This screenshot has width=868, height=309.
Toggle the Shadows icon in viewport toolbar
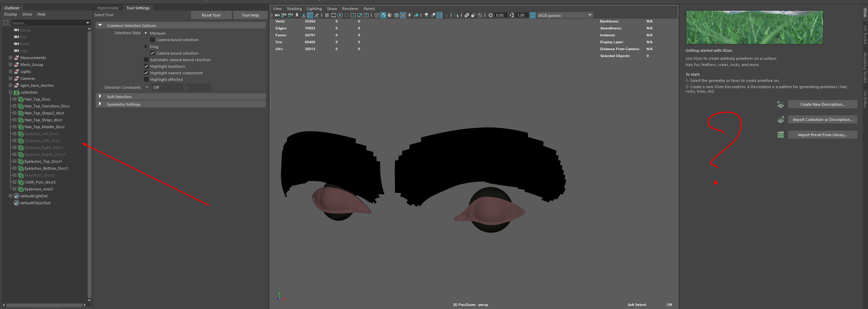[416, 15]
